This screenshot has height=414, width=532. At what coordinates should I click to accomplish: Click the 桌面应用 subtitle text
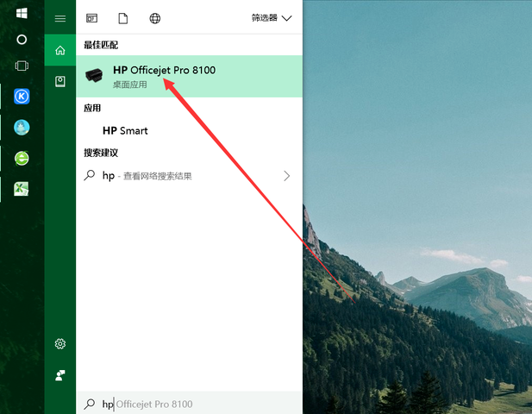pos(130,85)
